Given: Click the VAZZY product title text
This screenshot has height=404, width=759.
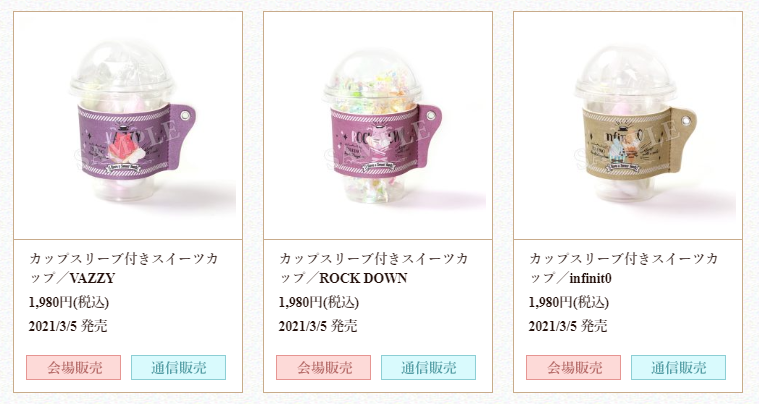Looking at the screenshot, I should 123,268.
